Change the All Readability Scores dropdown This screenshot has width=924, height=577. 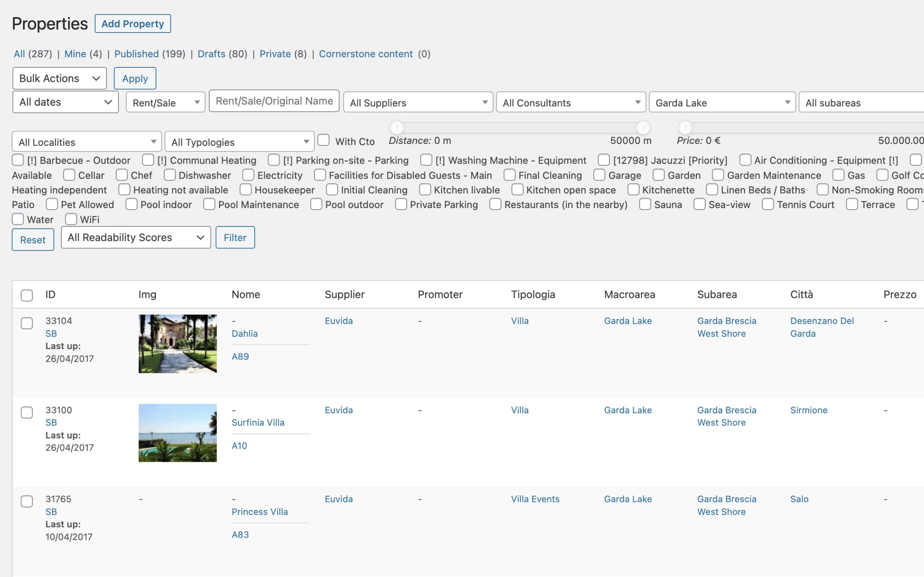135,237
